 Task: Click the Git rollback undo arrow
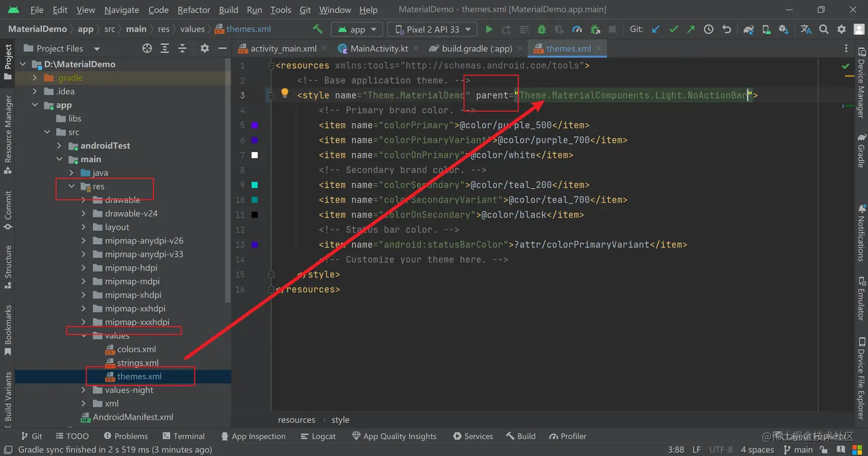pos(727,29)
